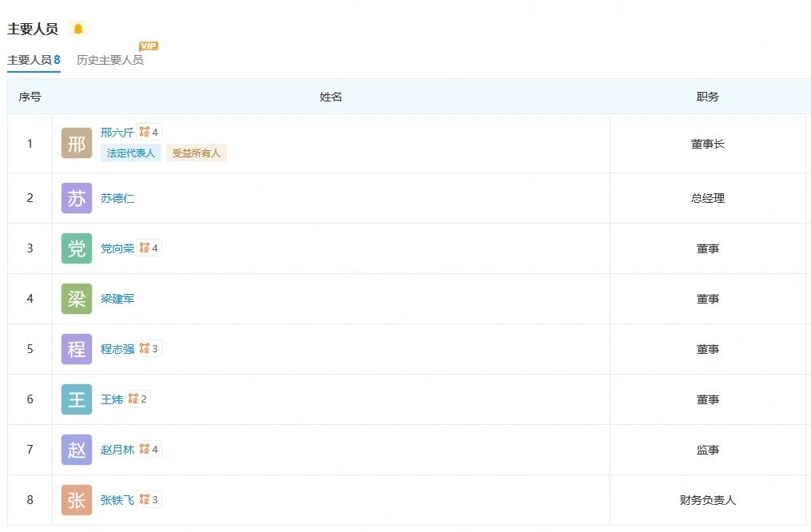
Task: Click the VIP badge above 历史主要人员
Action: (149, 46)
